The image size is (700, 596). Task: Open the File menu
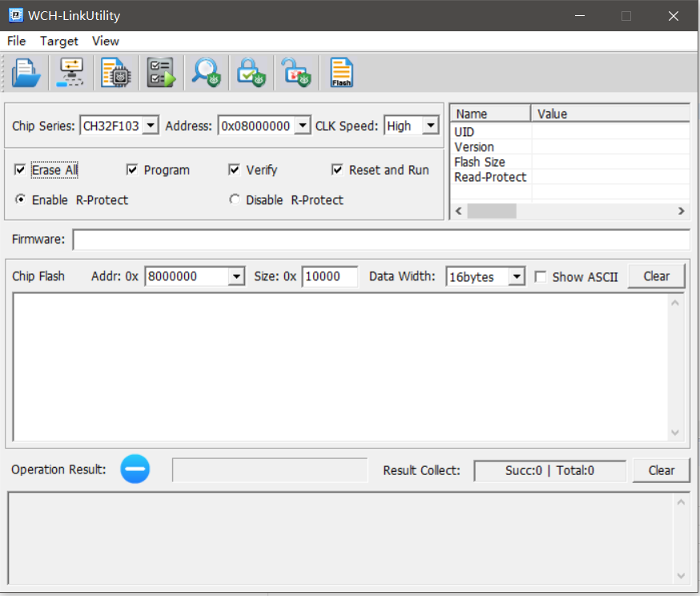(17, 41)
